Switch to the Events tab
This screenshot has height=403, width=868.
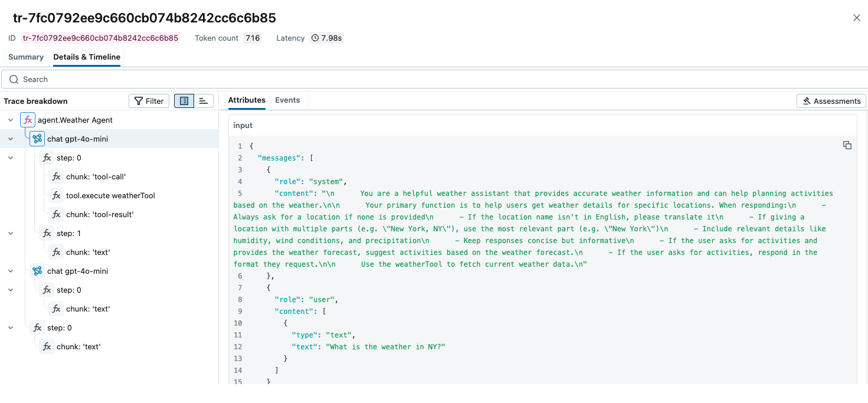[x=287, y=100]
